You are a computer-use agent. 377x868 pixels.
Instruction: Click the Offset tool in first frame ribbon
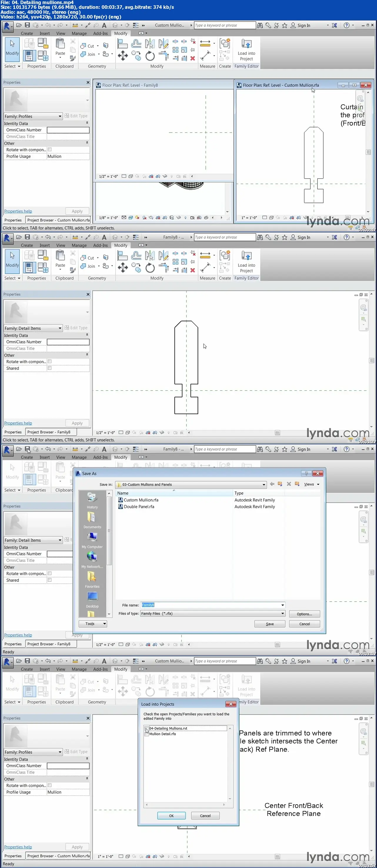click(136, 44)
